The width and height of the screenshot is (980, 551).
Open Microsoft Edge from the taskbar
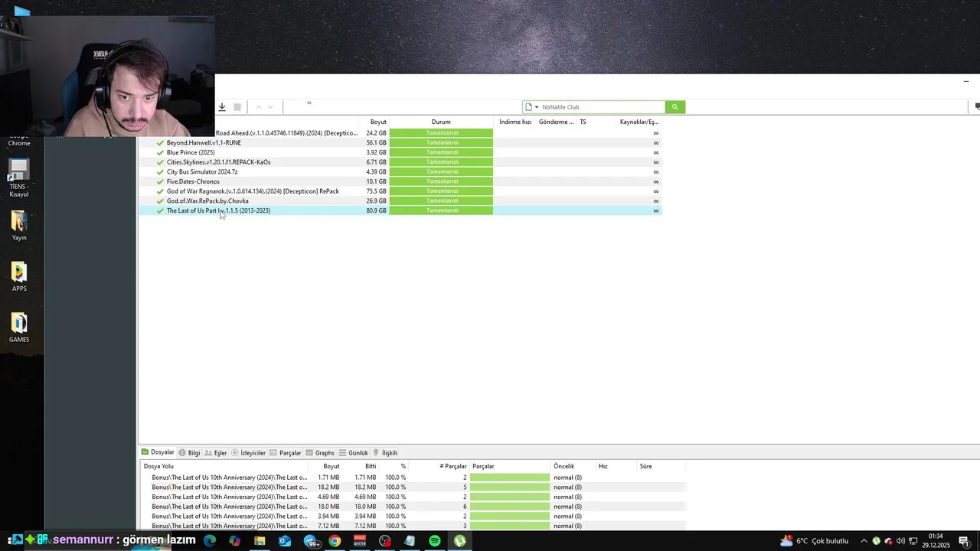209,541
